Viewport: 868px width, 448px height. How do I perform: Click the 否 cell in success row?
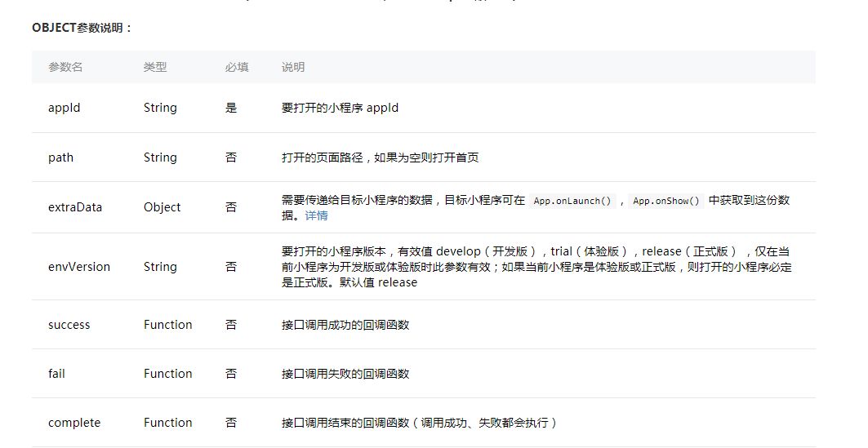click(231, 326)
